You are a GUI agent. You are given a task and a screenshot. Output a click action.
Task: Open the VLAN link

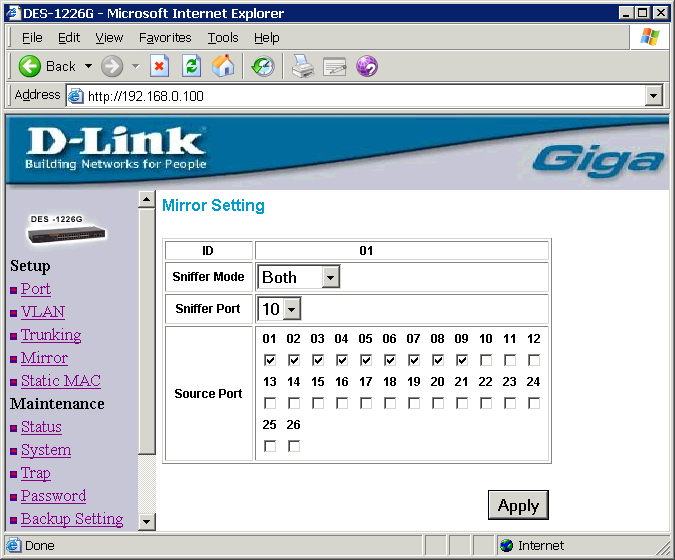click(x=43, y=312)
